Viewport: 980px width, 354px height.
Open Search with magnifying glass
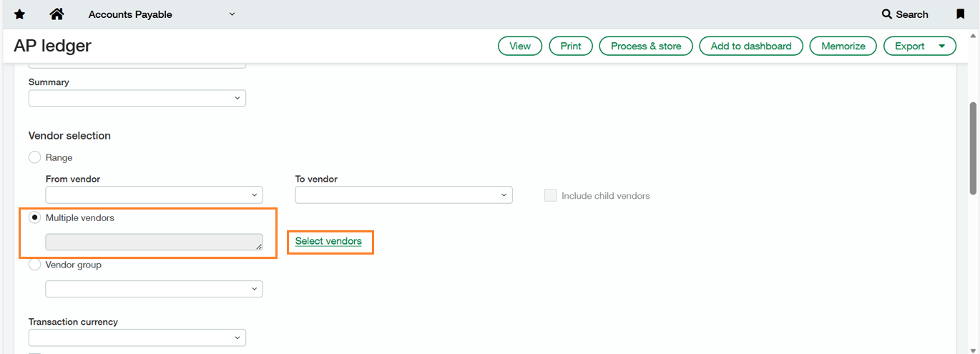[905, 14]
